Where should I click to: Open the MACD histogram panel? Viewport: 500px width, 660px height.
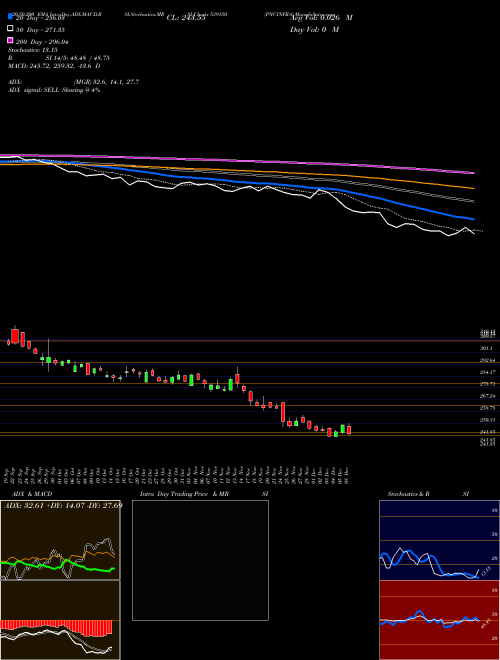pyautogui.click(x=60, y=620)
